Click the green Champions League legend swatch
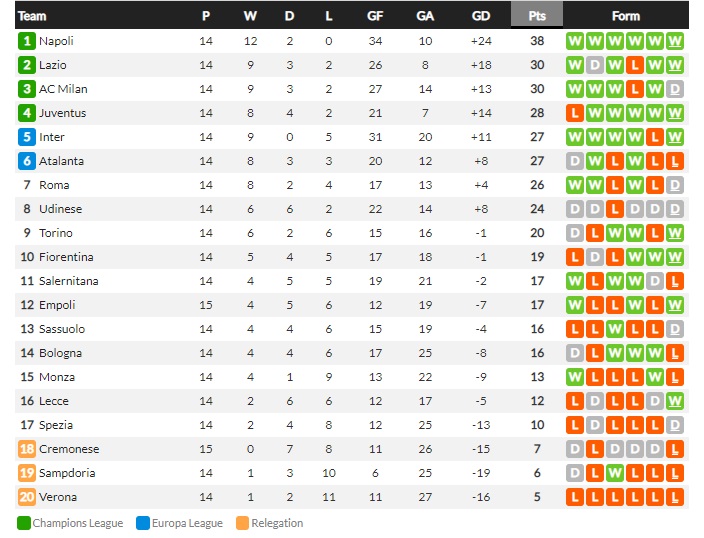Screen dimensions: 704x538 (x=24, y=523)
